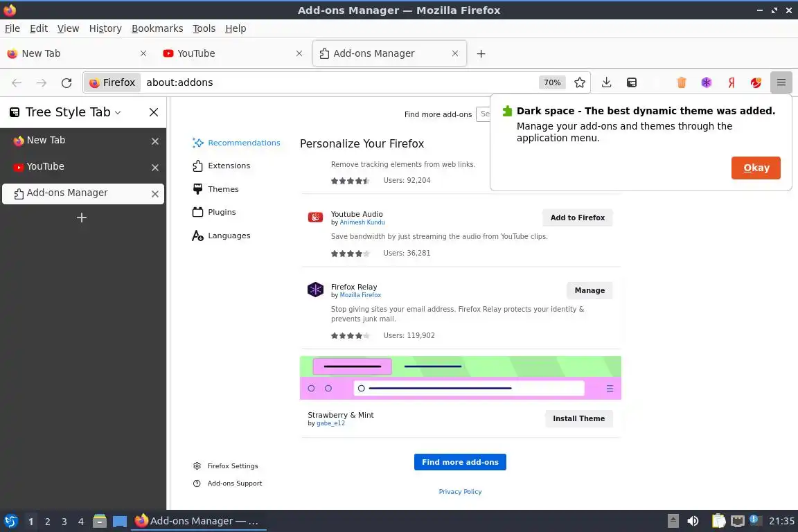Close the New Tab in tab strip

143,53
